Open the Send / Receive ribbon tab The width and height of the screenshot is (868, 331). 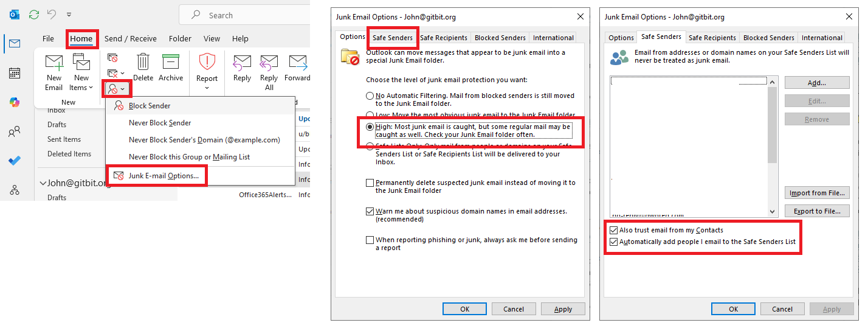(x=130, y=38)
